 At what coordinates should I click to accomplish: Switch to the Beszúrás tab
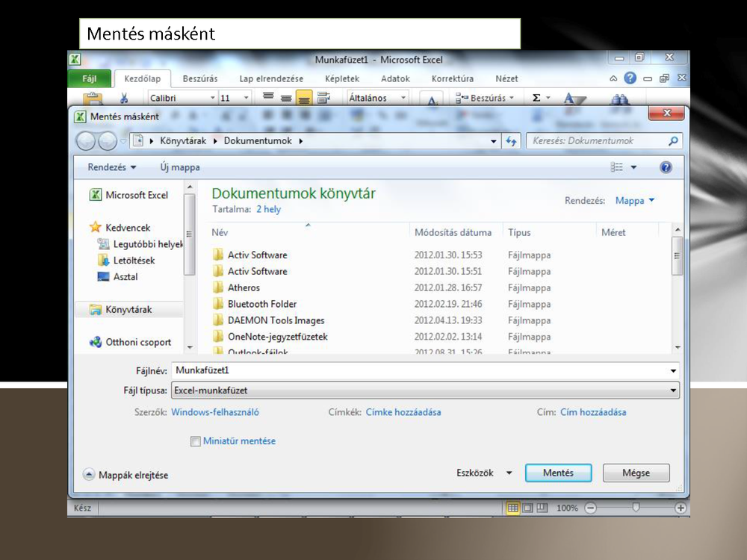pyautogui.click(x=200, y=78)
